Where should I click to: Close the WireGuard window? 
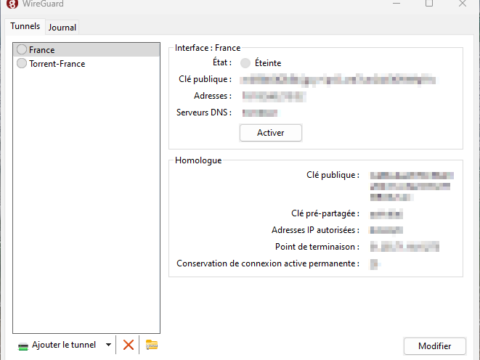tap(462, 3)
